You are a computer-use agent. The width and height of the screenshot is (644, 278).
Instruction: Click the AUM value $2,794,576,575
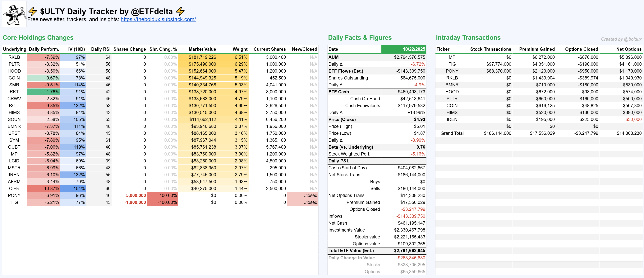(x=409, y=57)
